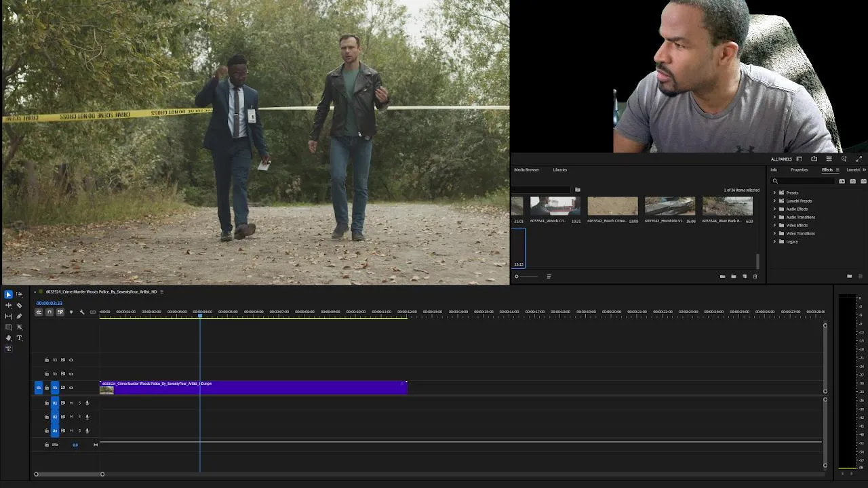Open the Lumetri tab
868x488 pixels.
[853, 169]
